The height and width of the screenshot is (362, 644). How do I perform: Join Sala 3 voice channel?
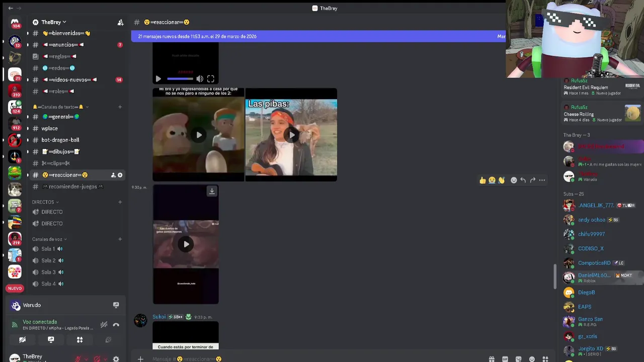coord(75,272)
